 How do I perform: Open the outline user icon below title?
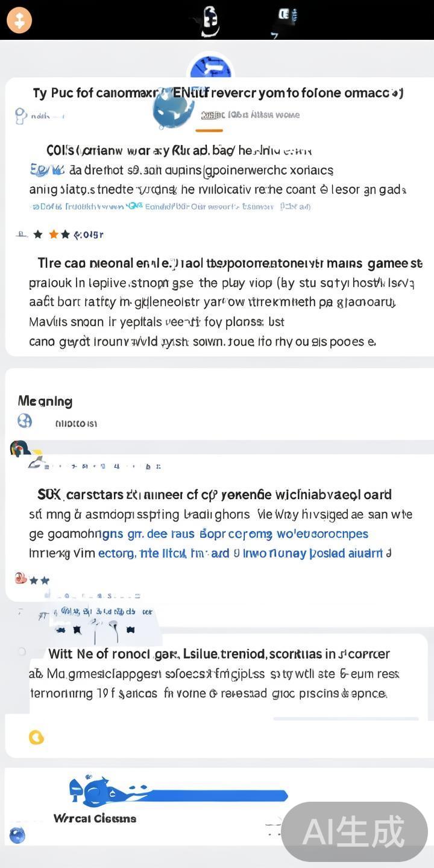[x=21, y=115]
